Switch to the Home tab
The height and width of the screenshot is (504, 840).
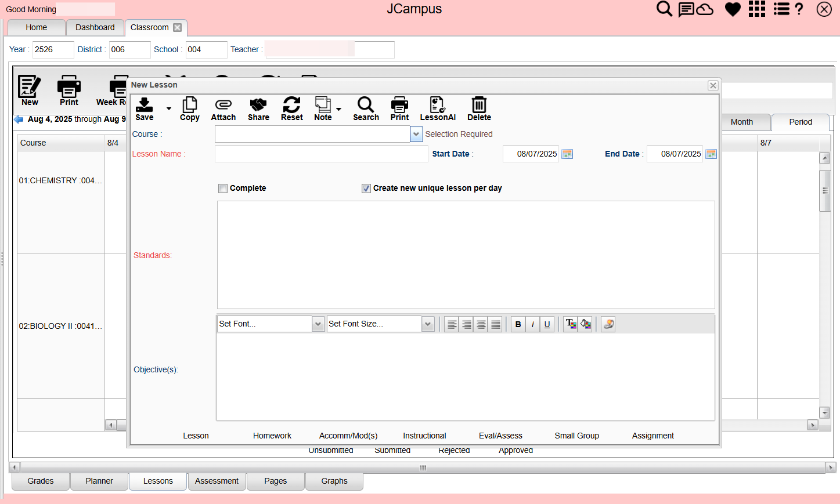tap(36, 27)
